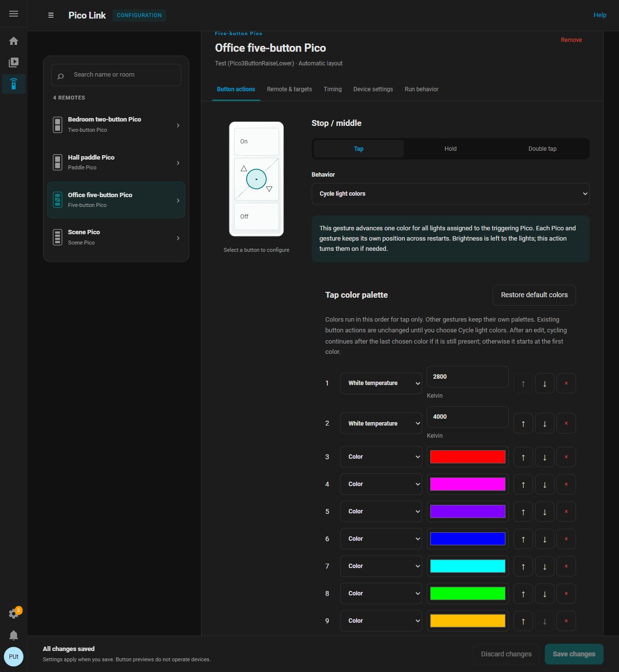The image size is (619, 672).
Task: Open the PUt user profile avatar
Action: (x=14, y=656)
